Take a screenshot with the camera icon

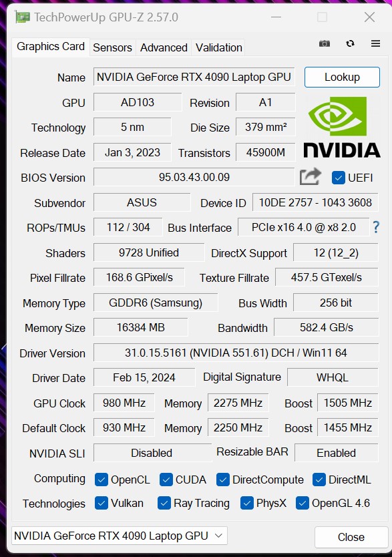click(x=324, y=43)
